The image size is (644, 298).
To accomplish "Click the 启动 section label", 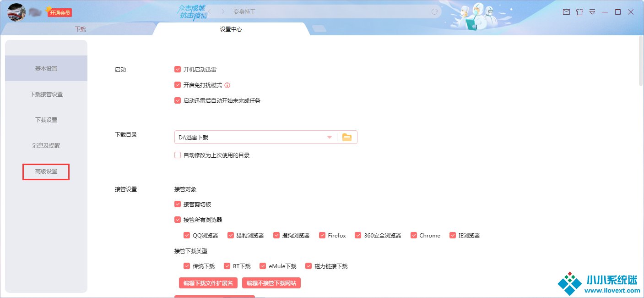I will pyautogui.click(x=120, y=70).
